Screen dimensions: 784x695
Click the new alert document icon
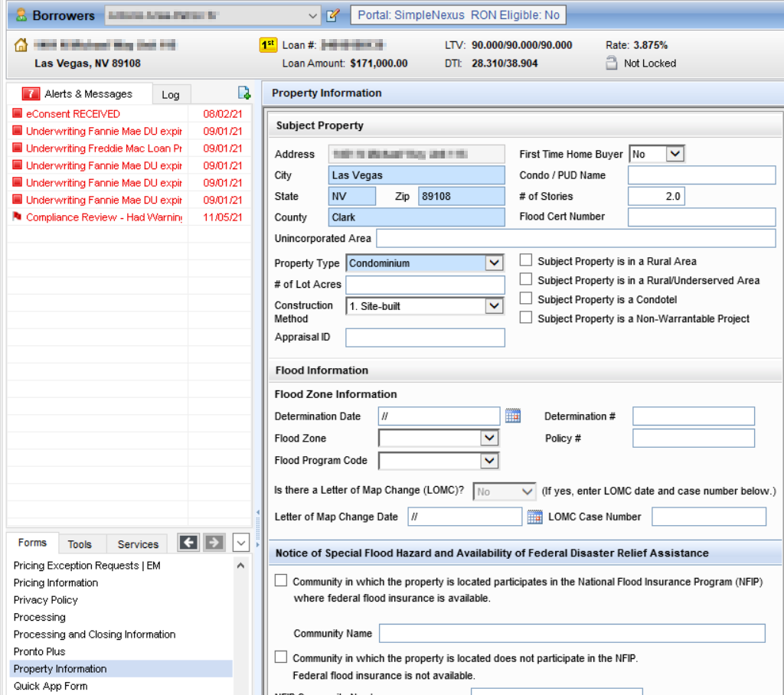tap(243, 93)
